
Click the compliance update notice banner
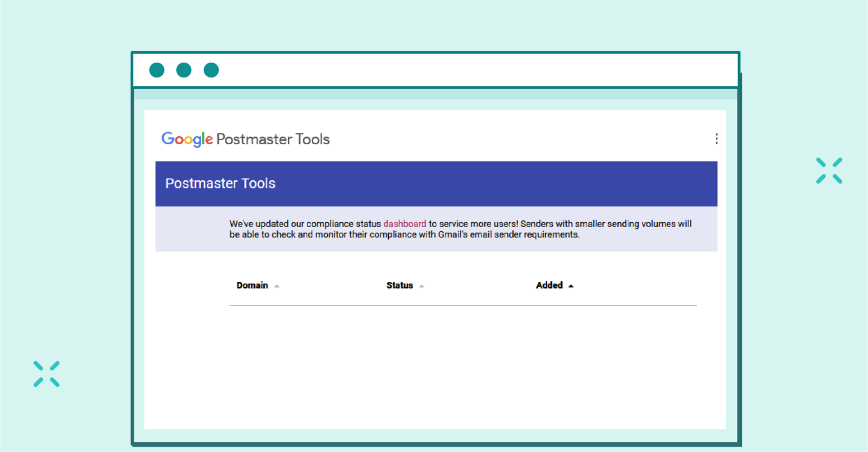click(x=436, y=229)
